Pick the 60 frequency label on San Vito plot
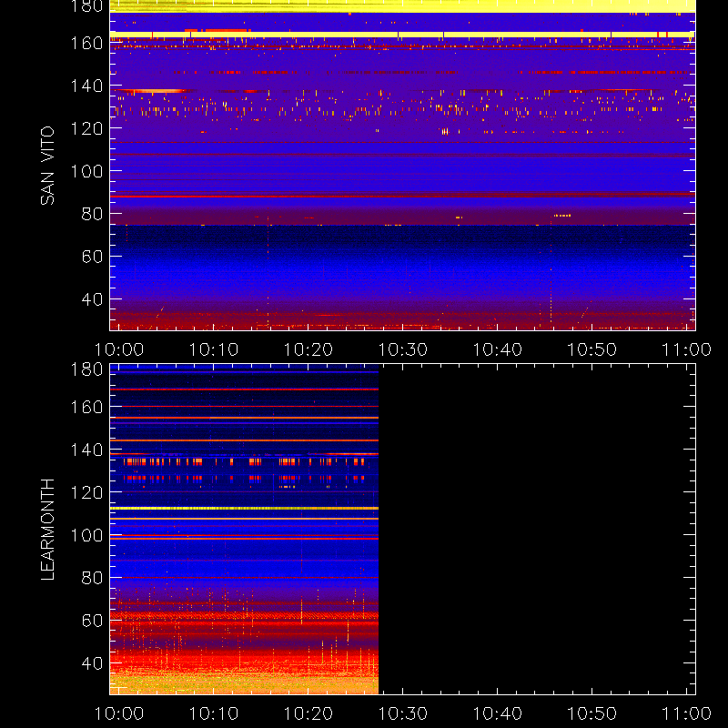 pos(92,257)
